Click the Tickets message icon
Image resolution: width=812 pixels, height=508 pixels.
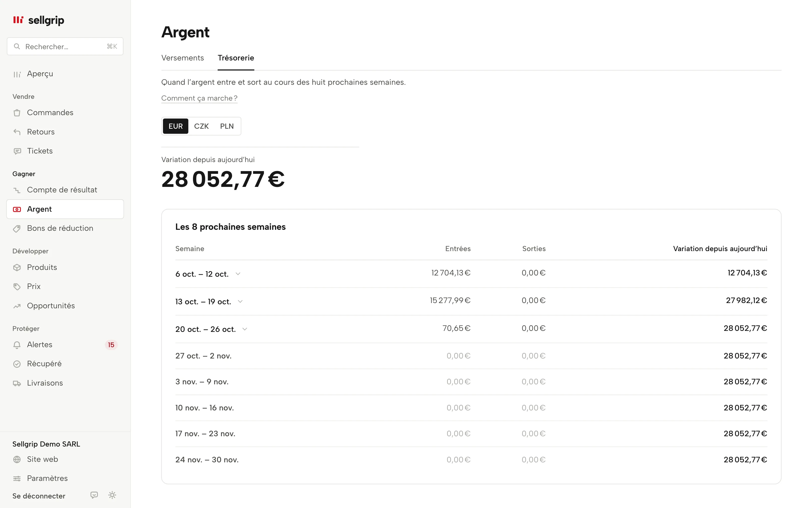[x=17, y=151]
